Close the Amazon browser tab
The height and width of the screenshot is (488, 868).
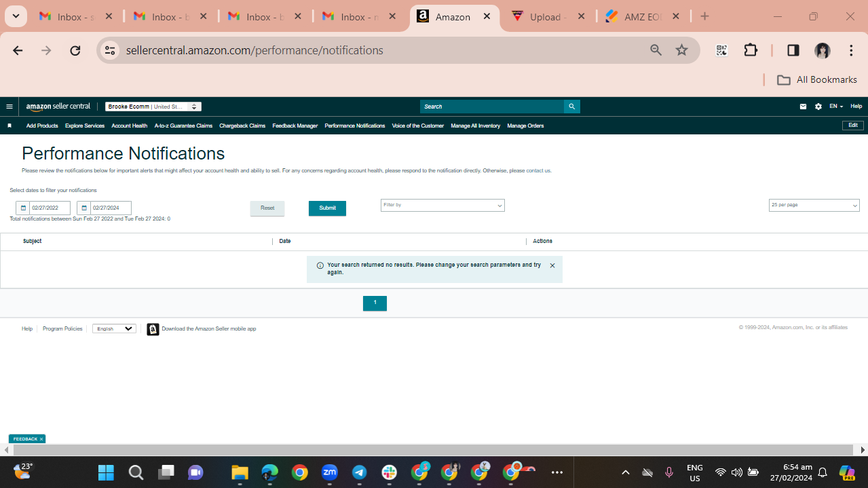point(487,17)
